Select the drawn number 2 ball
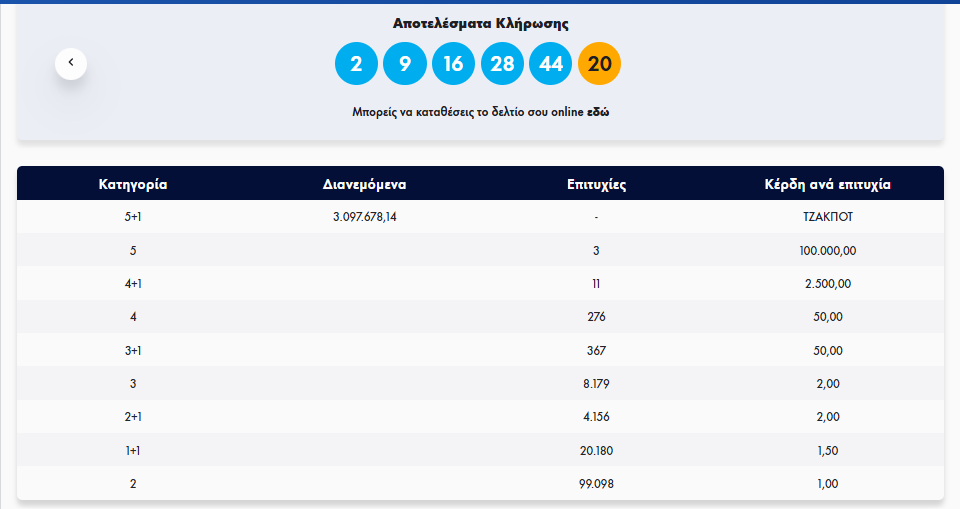Viewport: 960px width, 509px height. [356, 64]
